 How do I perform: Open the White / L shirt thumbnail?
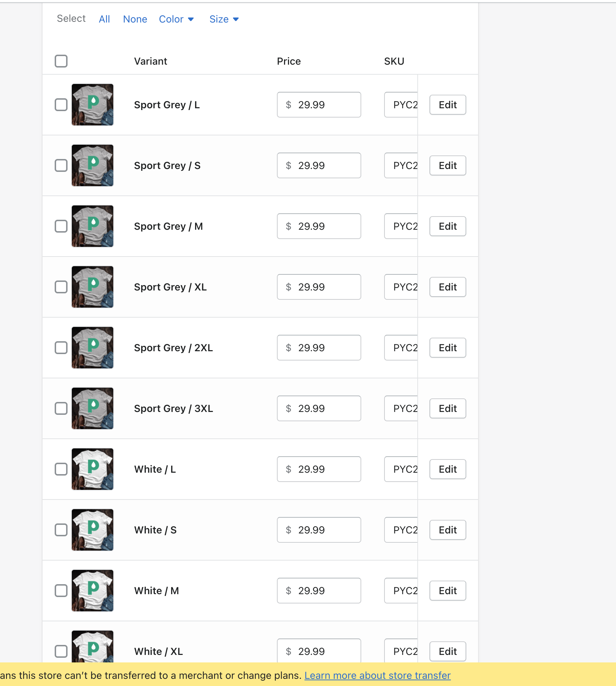(x=93, y=469)
